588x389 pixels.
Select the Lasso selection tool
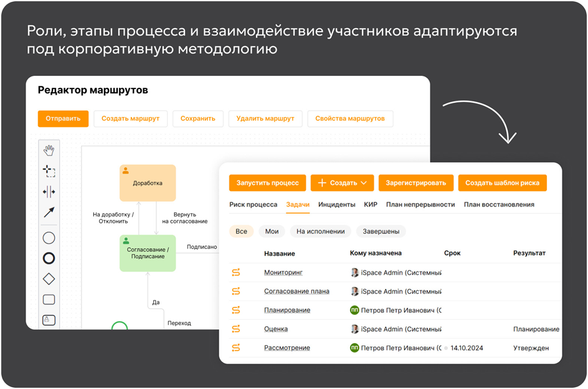[x=49, y=171]
